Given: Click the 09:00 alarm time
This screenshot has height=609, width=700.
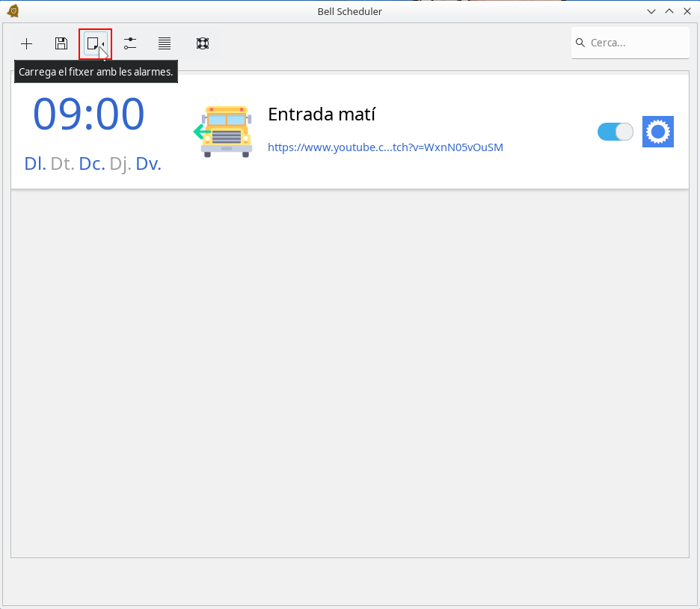Looking at the screenshot, I should pyautogui.click(x=88, y=114).
